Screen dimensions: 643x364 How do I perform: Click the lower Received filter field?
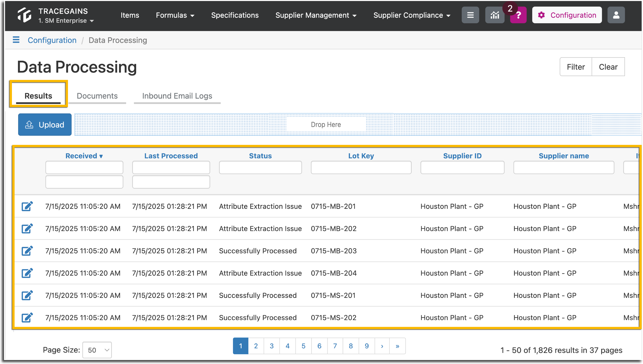coord(84,182)
